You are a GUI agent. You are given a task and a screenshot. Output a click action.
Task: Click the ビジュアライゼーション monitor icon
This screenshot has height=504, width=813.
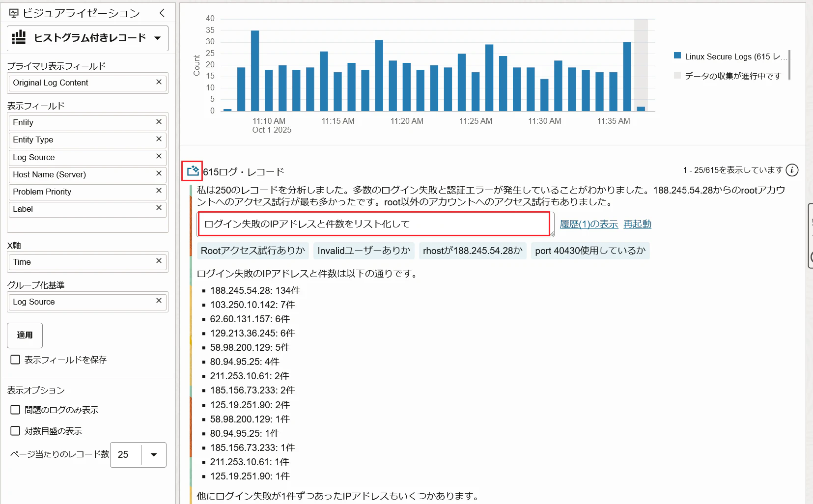14,13
